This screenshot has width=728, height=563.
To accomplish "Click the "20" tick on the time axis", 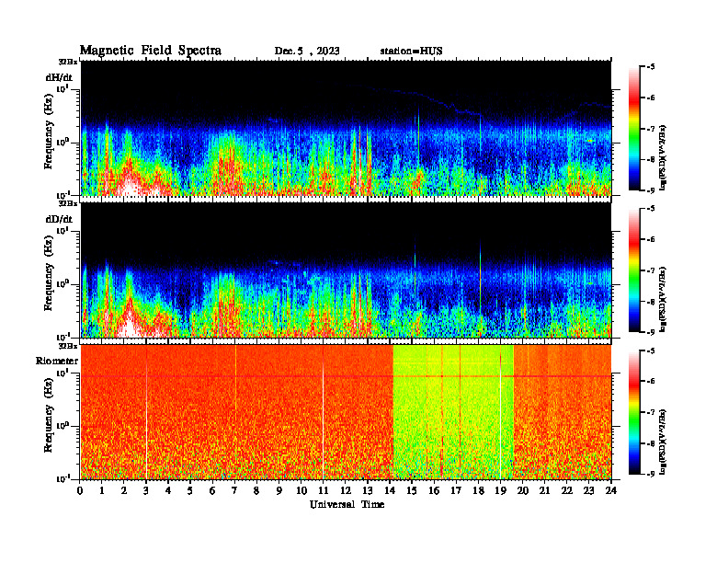I will [x=523, y=490].
